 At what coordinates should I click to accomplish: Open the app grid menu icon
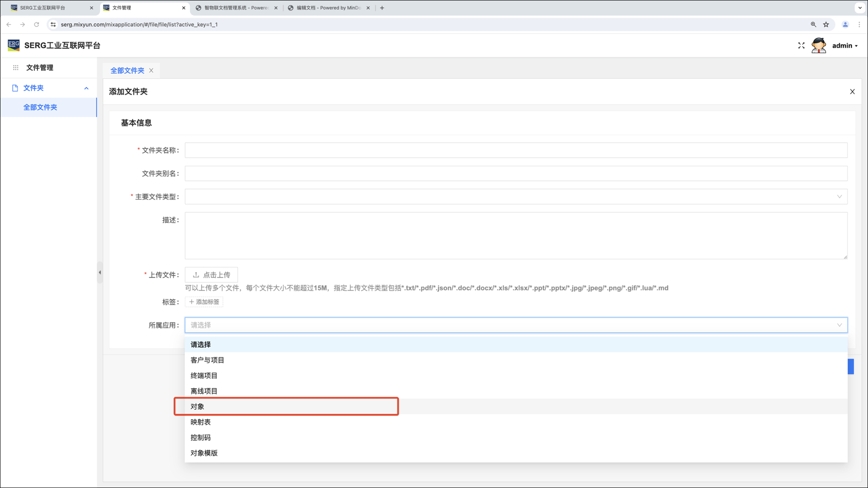[15, 68]
